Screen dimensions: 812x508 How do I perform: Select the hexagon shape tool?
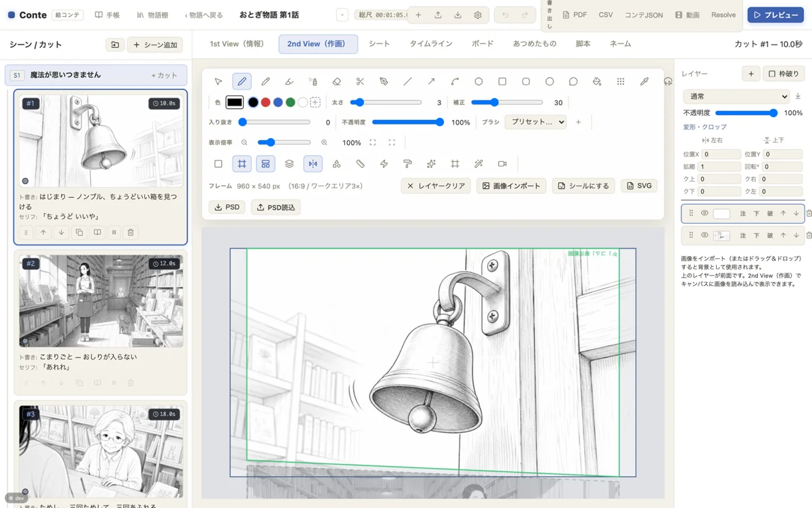(x=478, y=81)
